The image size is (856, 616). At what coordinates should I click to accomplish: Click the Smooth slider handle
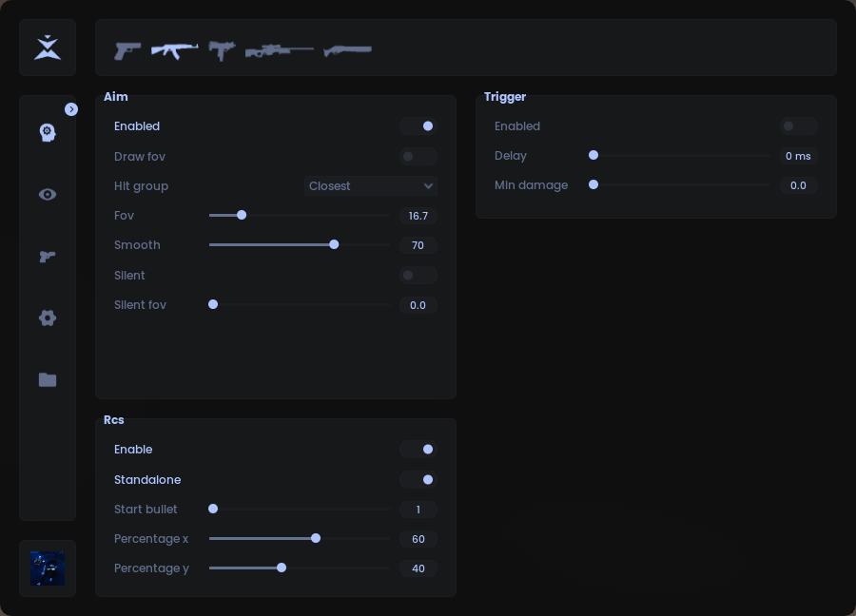334,244
